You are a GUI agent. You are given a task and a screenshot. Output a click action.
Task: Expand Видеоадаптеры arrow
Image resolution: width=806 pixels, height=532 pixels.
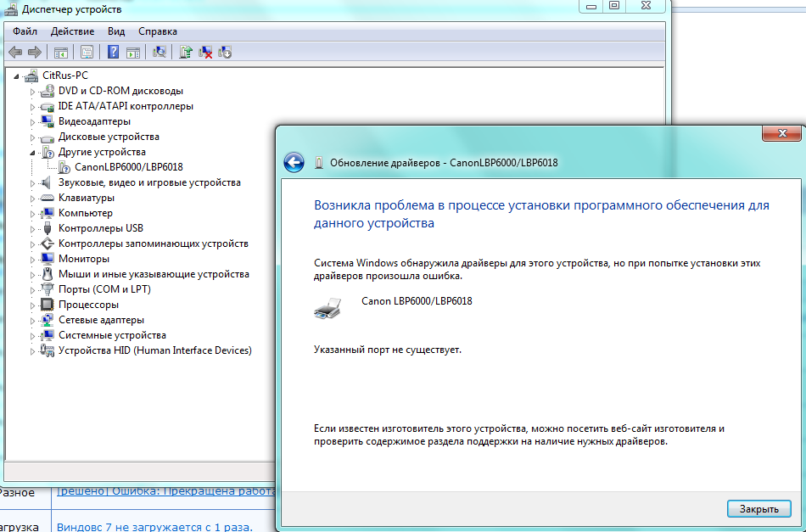pyautogui.click(x=32, y=122)
